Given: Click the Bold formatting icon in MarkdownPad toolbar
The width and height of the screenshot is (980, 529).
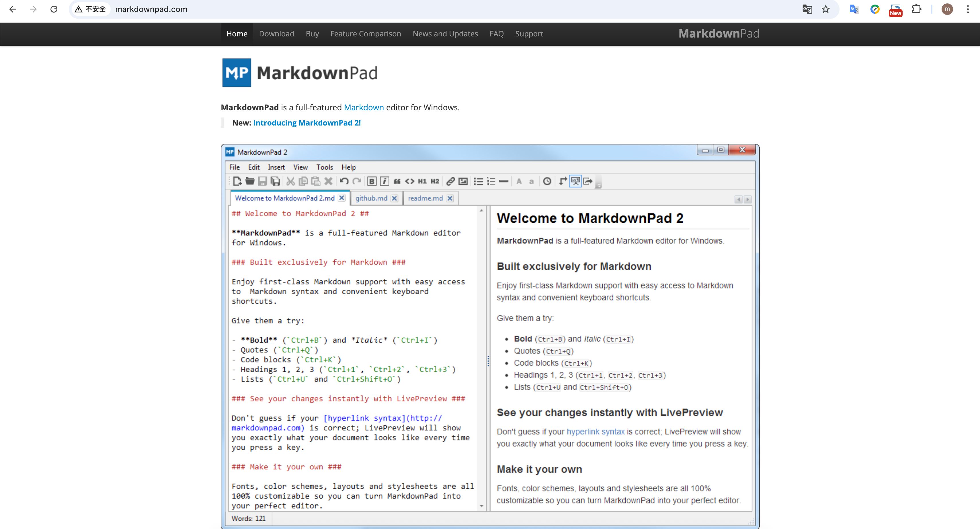Looking at the screenshot, I should coord(372,181).
